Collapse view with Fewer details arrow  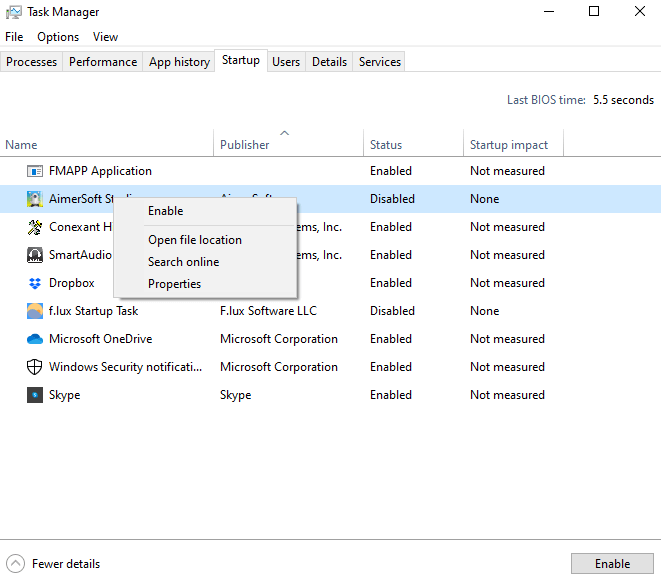pos(16,563)
